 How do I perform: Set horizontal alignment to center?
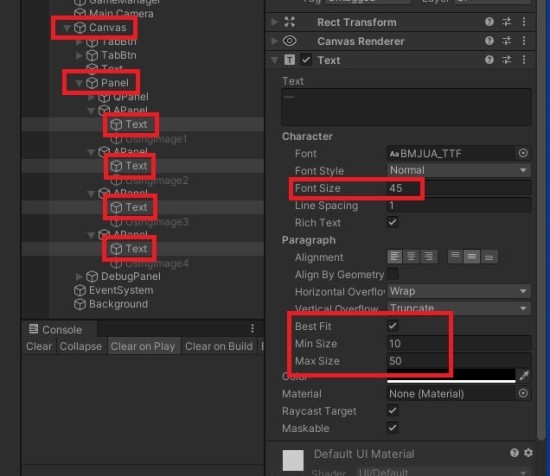pos(411,257)
